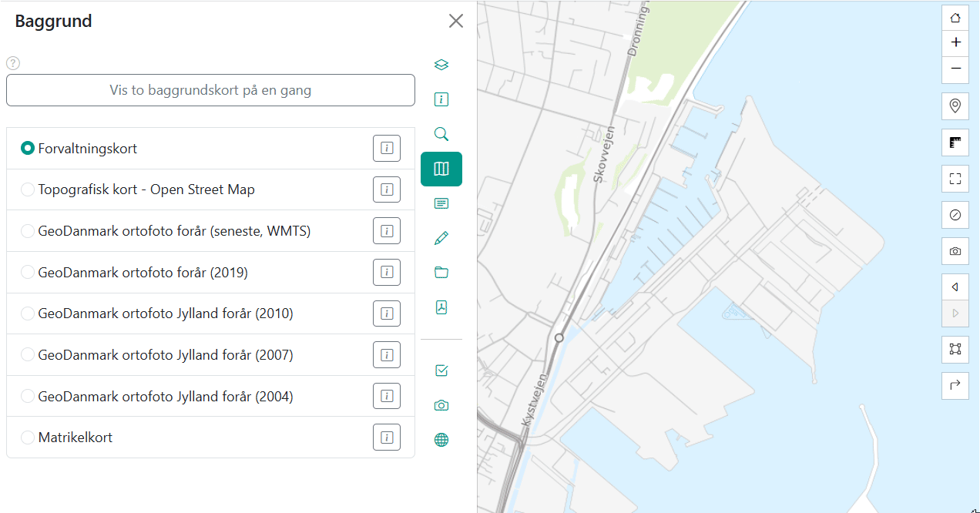The image size is (980, 513).
Task: Click the location pin map tool
Action: click(955, 106)
